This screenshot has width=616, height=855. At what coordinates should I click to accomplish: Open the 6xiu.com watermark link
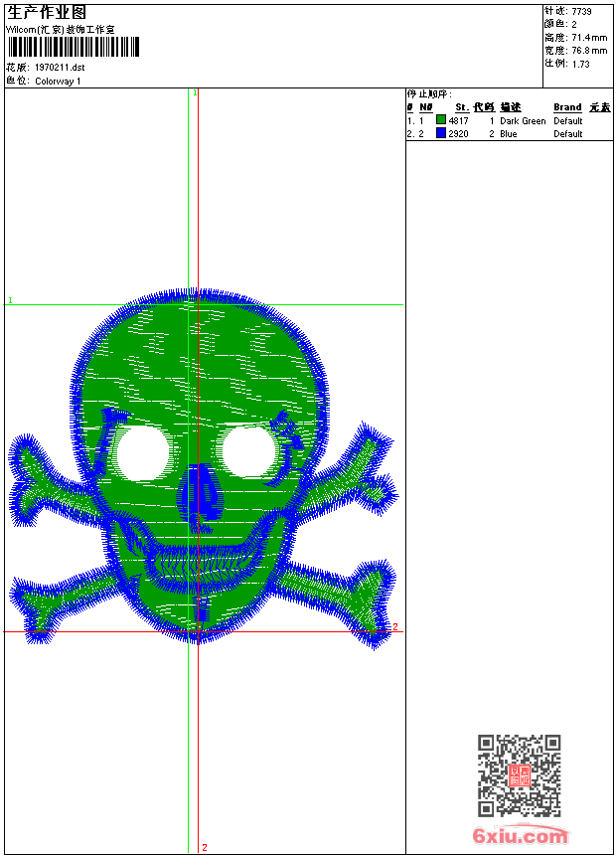pyautogui.click(x=520, y=836)
